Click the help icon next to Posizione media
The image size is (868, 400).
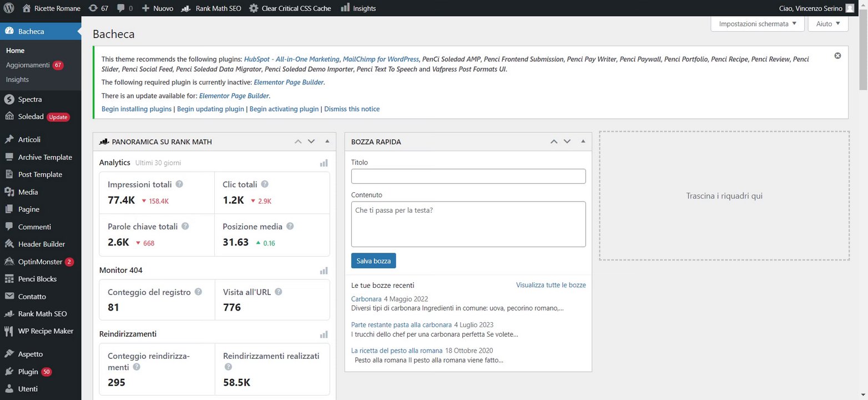(x=290, y=227)
